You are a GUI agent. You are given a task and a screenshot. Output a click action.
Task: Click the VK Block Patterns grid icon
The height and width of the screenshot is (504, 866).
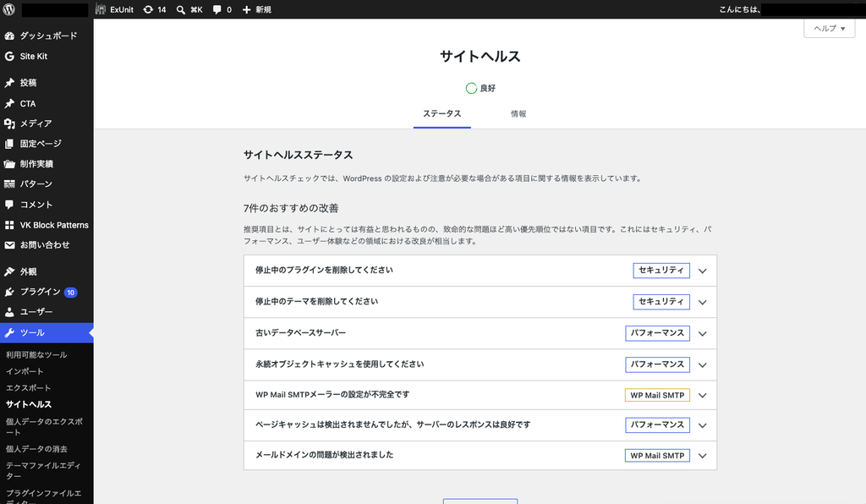tap(9, 225)
